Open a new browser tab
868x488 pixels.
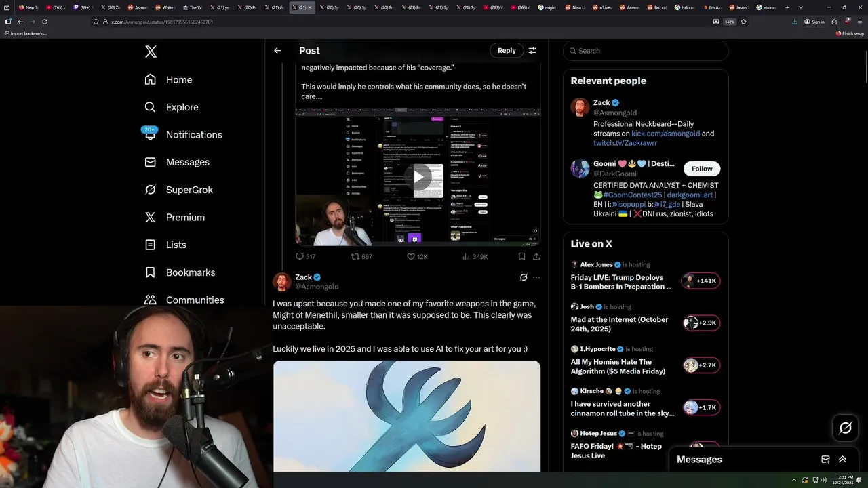787,7
